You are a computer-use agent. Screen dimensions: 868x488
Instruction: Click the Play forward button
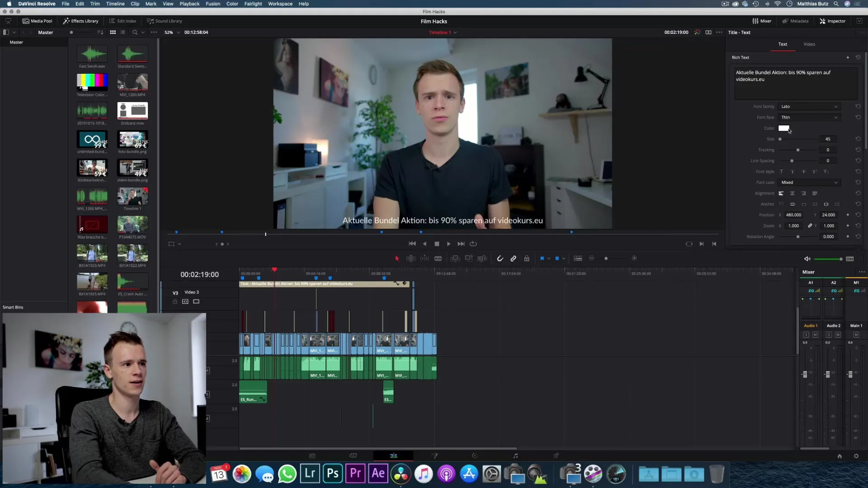coord(449,244)
